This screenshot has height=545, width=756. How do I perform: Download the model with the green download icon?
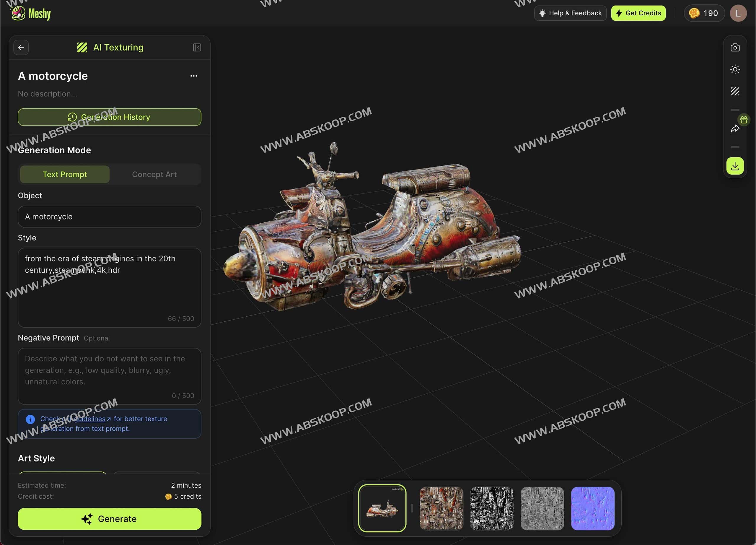[x=735, y=165]
